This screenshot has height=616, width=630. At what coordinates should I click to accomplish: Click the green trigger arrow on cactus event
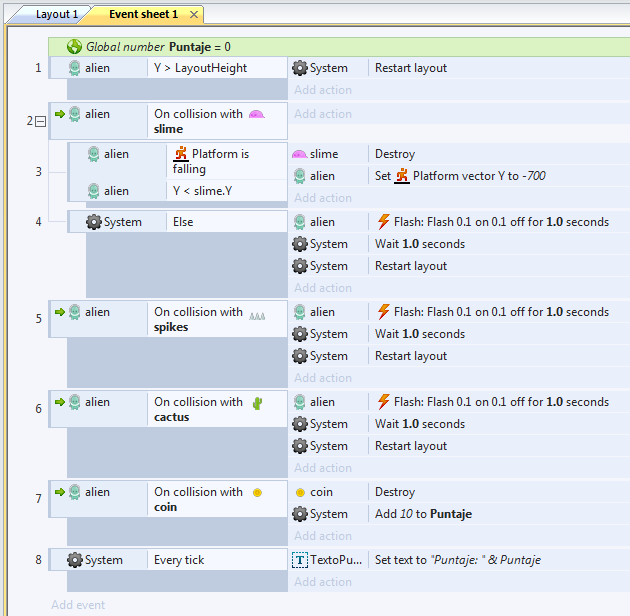click(60, 402)
